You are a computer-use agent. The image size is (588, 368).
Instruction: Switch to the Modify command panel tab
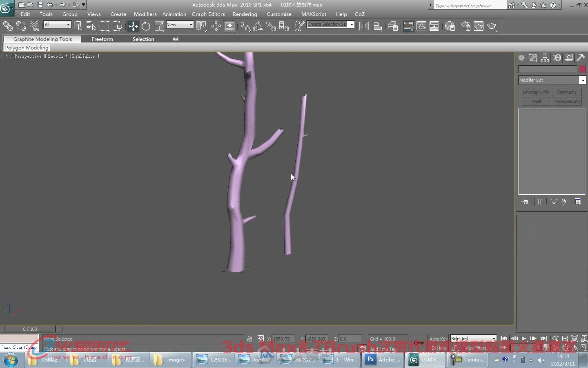point(533,58)
